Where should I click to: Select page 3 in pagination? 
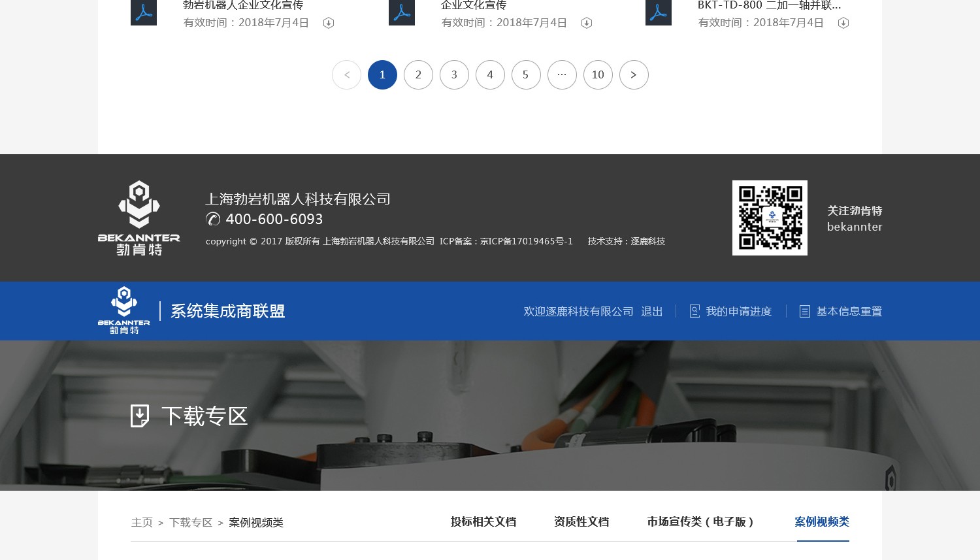point(454,74)
